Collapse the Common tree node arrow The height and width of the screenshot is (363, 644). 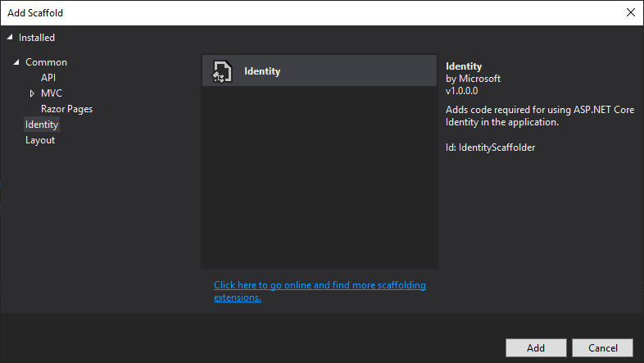(x=16, y=62)
